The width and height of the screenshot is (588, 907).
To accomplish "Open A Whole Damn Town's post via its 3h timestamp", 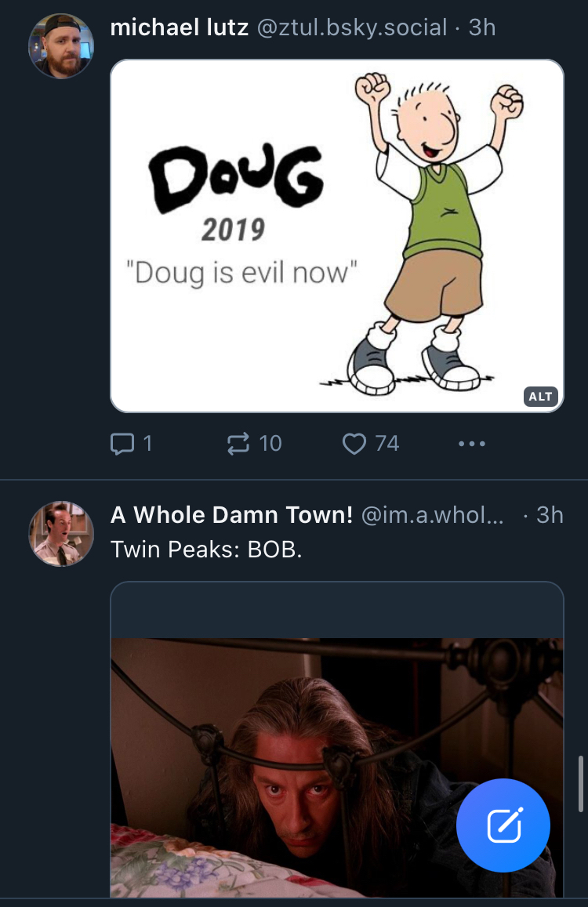I will coord(550,515).
